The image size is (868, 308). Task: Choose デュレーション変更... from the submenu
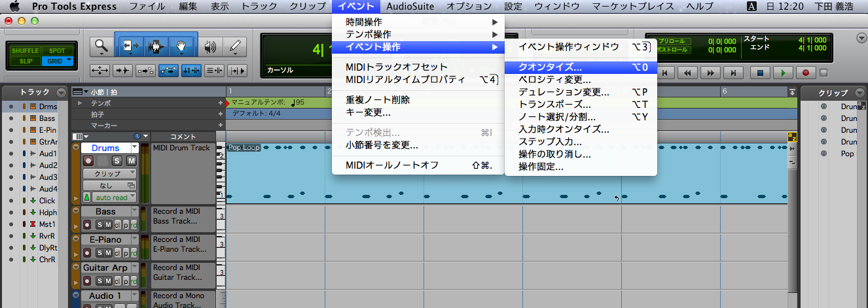pyautogui.click(x=581, y=92)
